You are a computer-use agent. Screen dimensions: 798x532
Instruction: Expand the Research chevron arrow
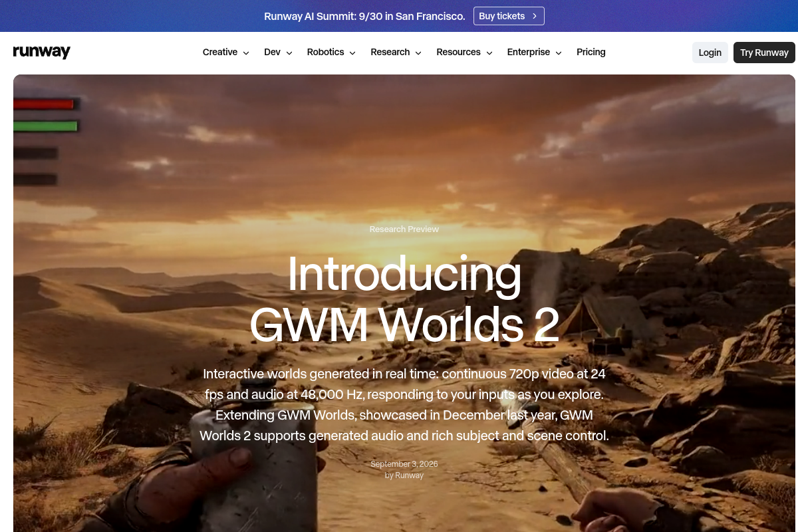click(418, 53)
